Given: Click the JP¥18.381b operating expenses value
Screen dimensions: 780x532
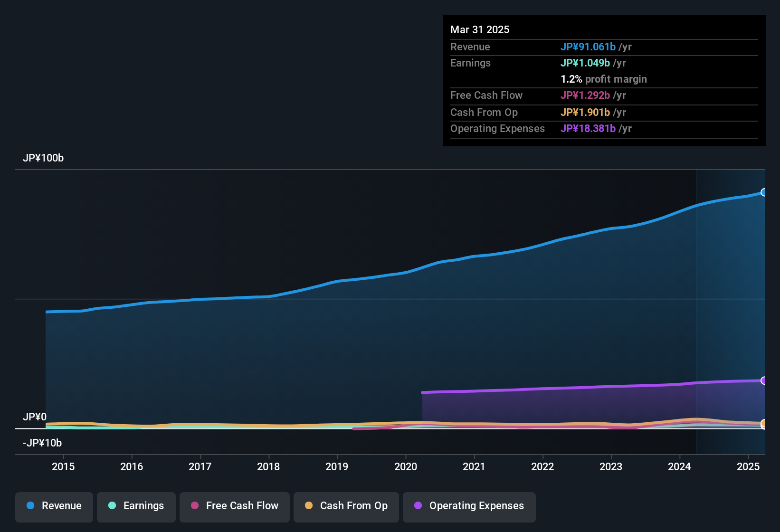Looking at the screenshot, I should (x=588, y=128).
